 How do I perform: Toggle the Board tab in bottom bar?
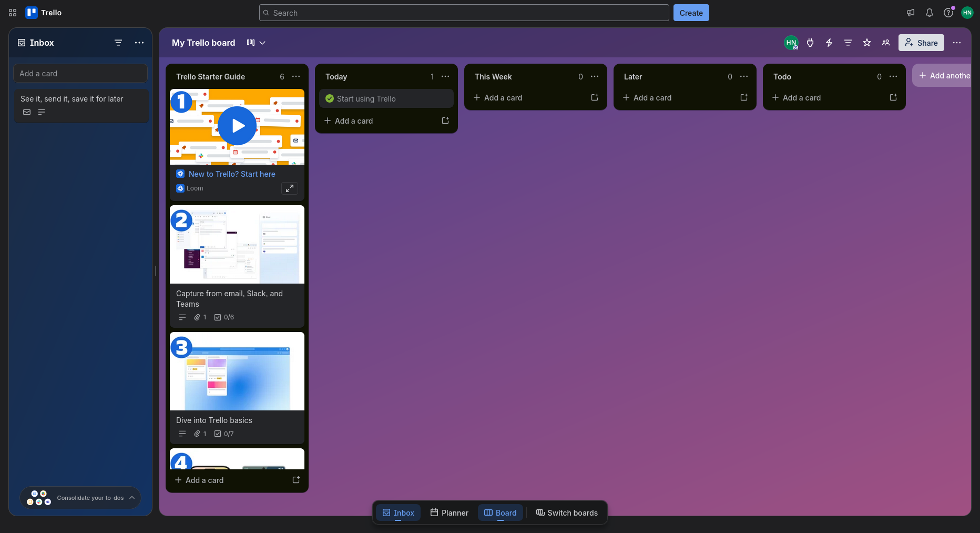[500, 513]
